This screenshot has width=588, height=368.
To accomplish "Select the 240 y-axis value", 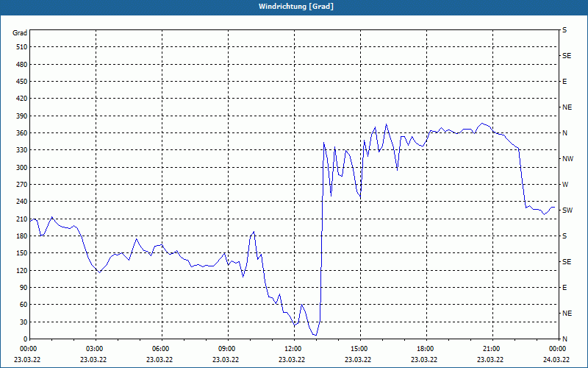I will (22, 202).
